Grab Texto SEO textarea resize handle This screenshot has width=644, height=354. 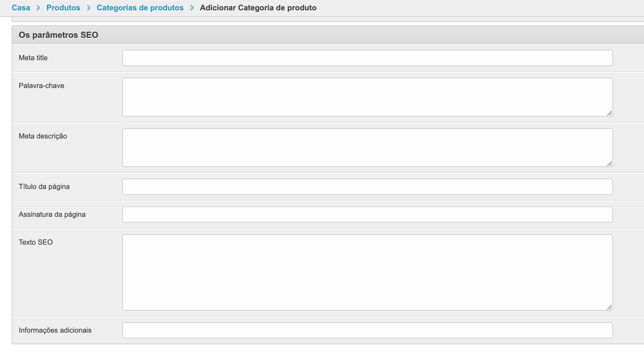[x=609, y=307]
